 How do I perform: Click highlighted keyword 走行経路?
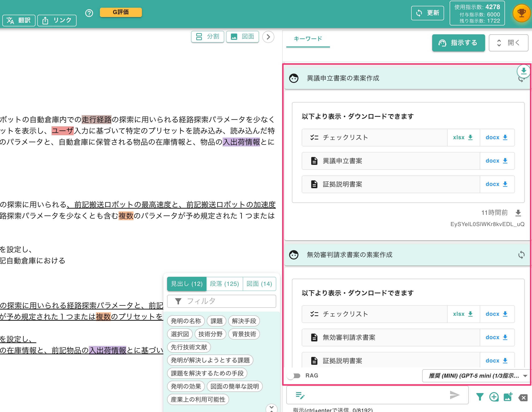point(96,119)
